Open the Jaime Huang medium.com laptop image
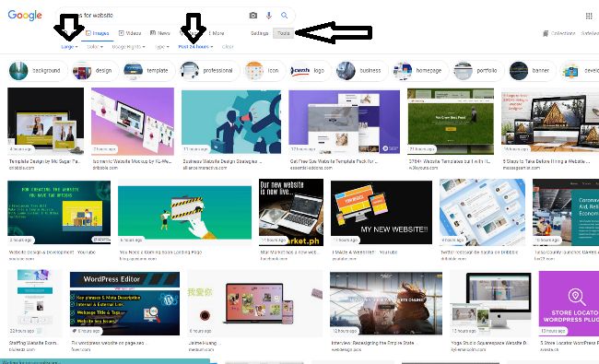 [254, 303]
